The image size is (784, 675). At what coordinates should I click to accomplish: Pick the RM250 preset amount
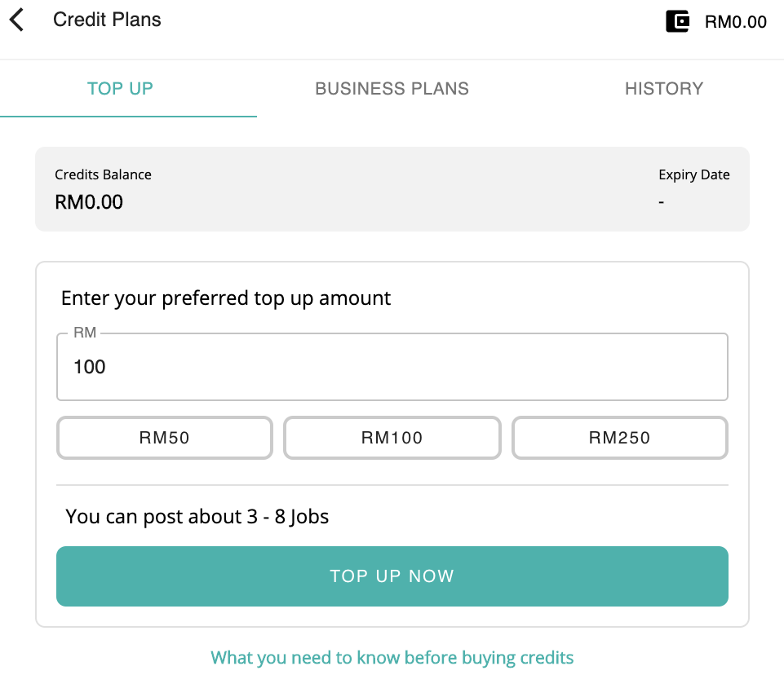[619, 438]
